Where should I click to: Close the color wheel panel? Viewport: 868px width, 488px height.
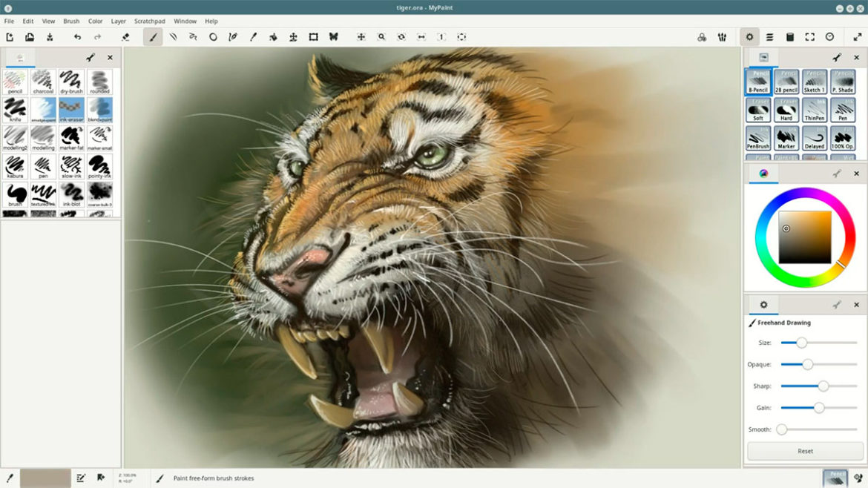pos(856,174)
